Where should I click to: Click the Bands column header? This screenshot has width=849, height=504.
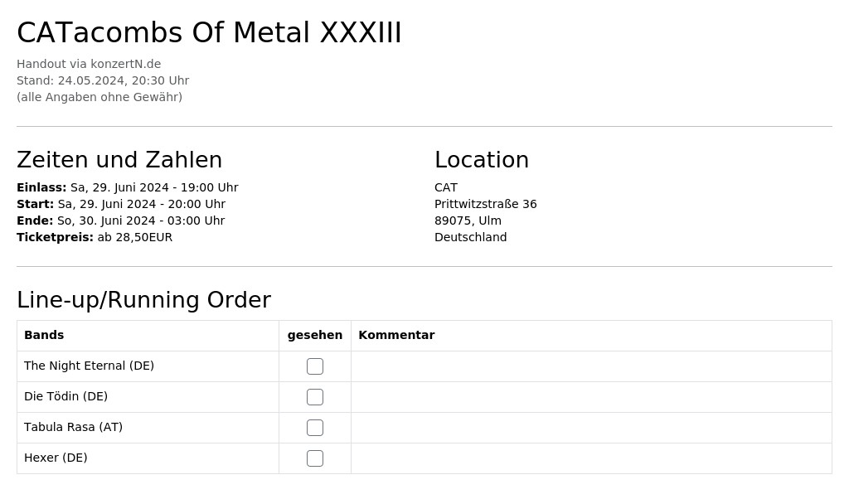coord(44,335)
